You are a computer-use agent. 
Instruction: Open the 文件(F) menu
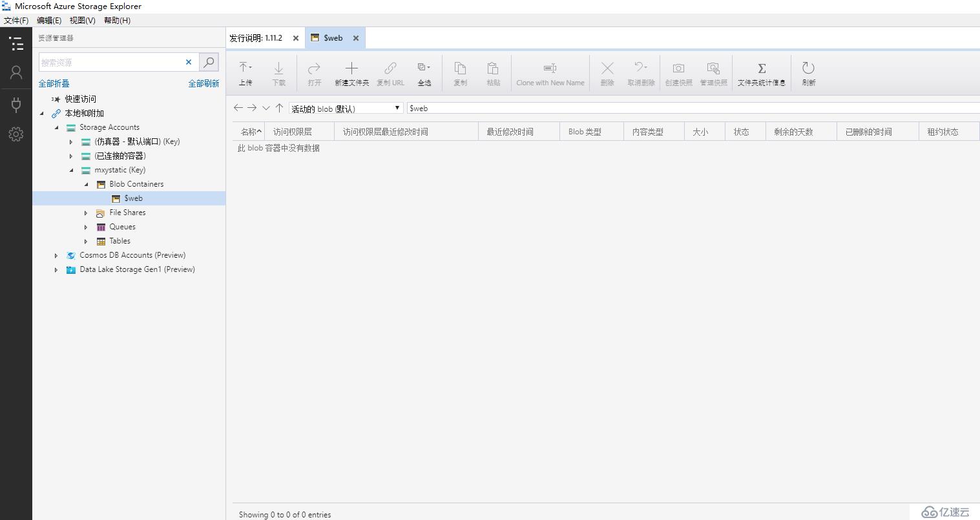pyautogui.click(x=16, y=20)
